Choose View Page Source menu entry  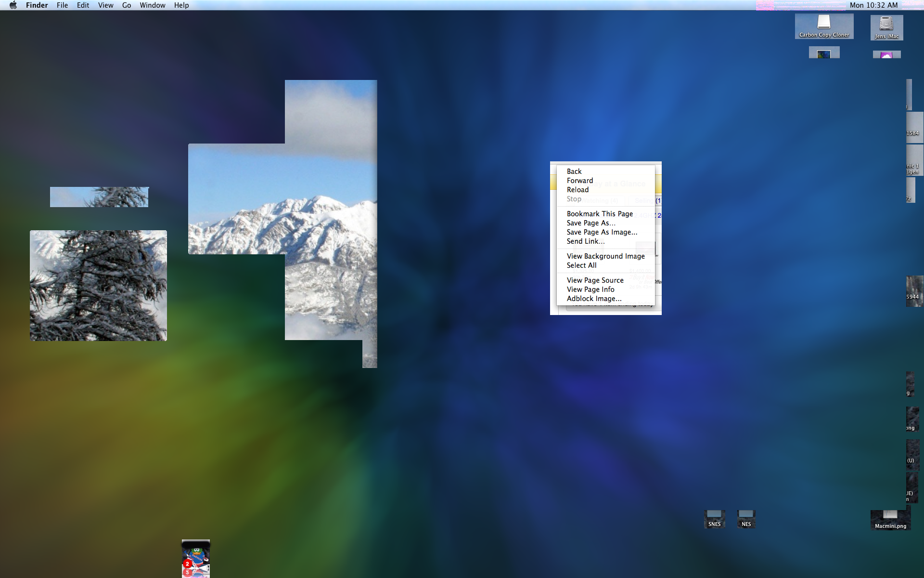(595, 280)
